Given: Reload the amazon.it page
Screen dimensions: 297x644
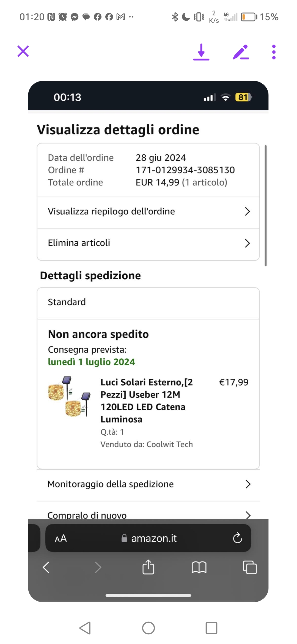Looking at the screenshot, I should point(237,538).
